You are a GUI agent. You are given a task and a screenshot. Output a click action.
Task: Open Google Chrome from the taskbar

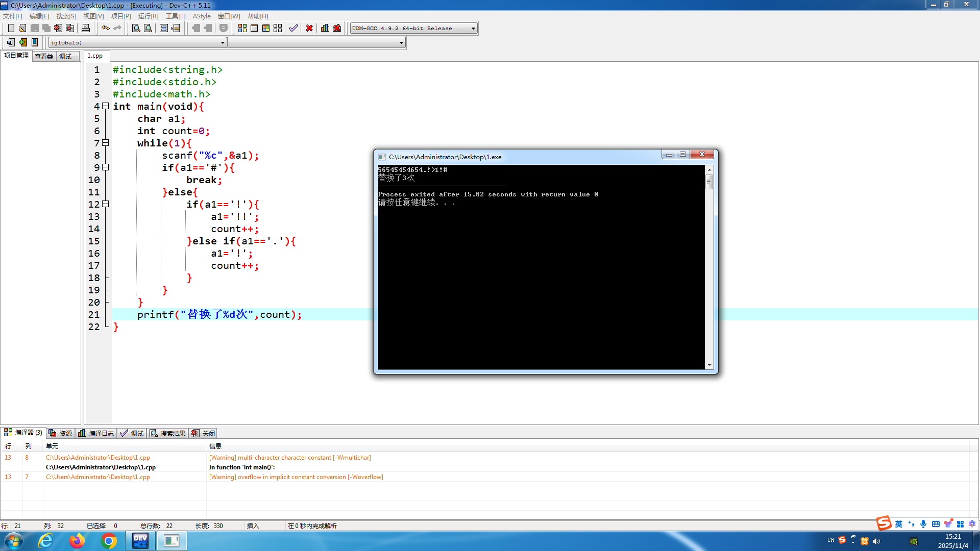tap(109, 541)
